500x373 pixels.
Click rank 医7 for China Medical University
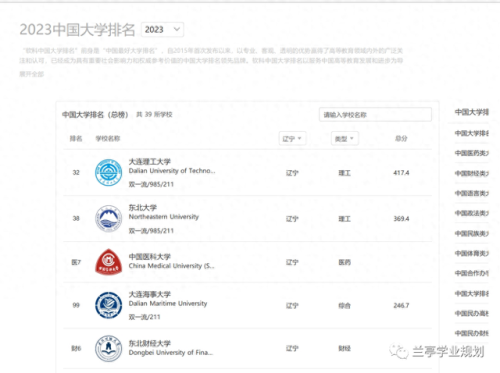(76, 262)
